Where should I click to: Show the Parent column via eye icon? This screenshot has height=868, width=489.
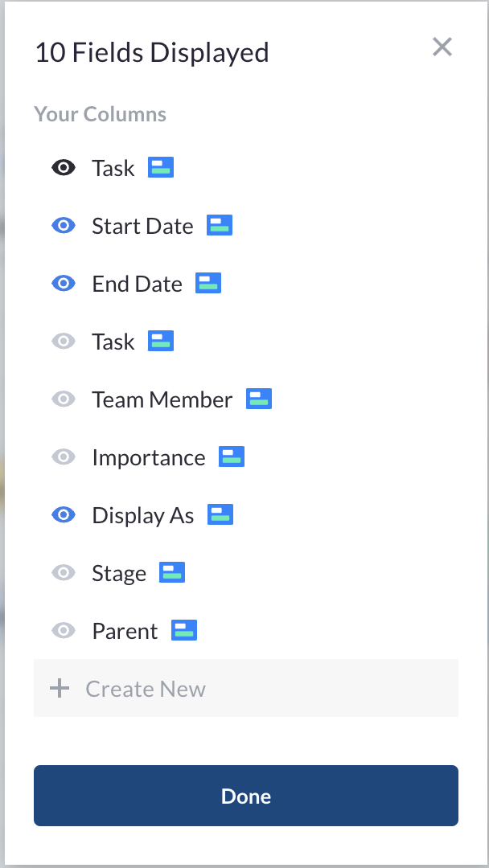click(x=64, y=631)
